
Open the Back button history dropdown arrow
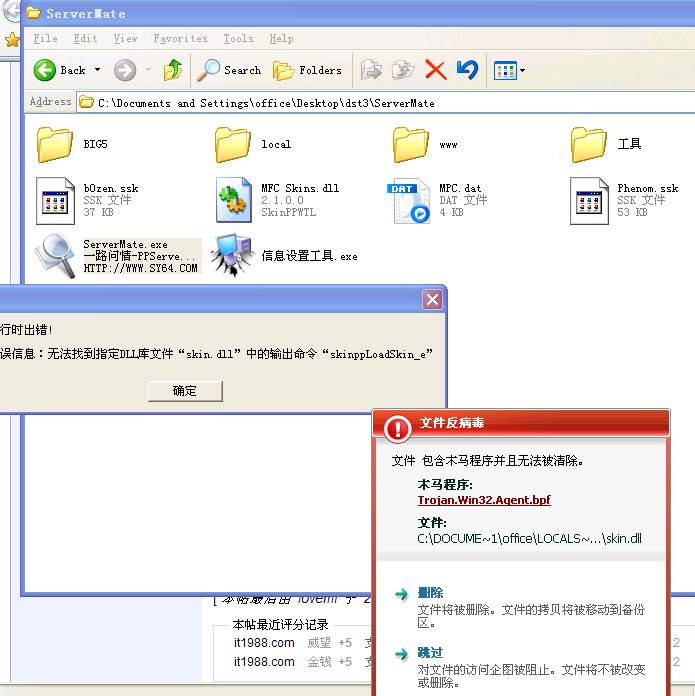point(97,70)
